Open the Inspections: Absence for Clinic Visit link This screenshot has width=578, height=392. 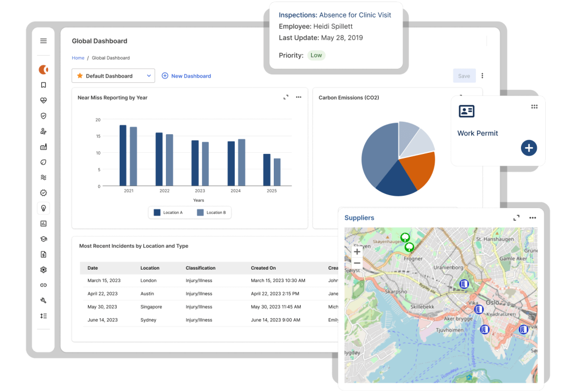[x=336, y=15]
